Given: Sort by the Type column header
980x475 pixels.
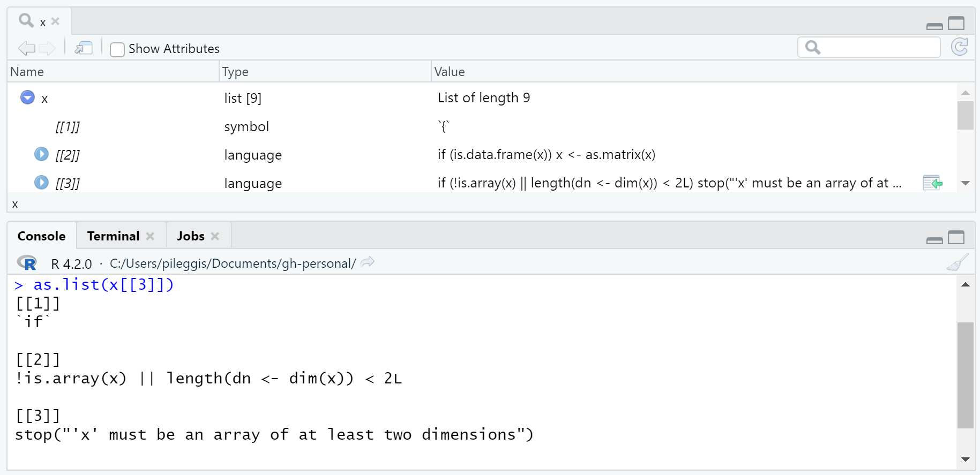Looking at the screenshot, I should (235, 72).
